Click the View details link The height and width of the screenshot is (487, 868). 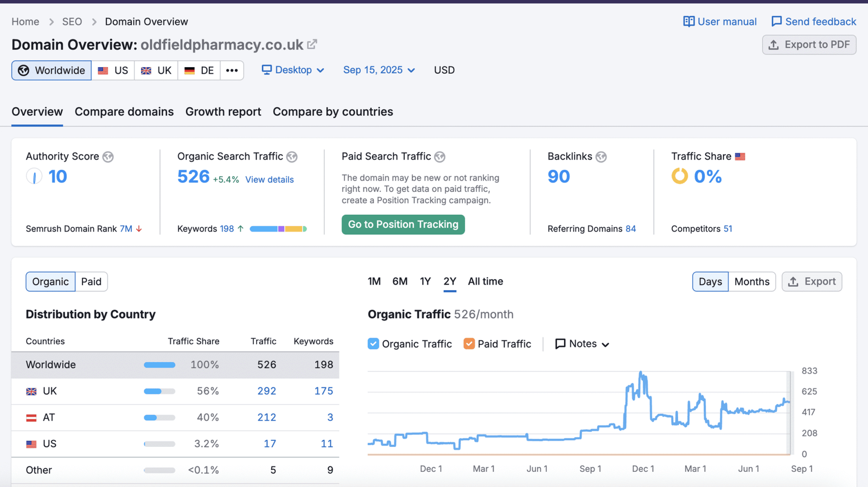point(269,180)
